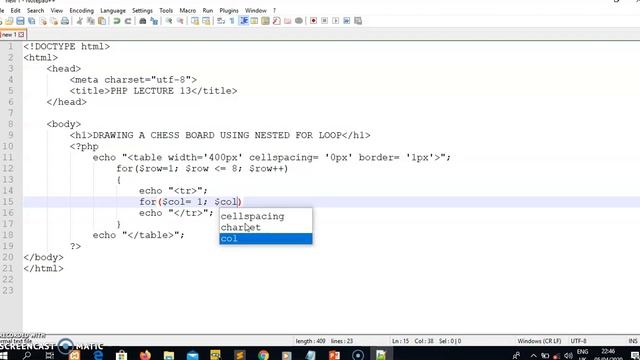This screenshot has height=360, width=640.
Task: Open the View menu
Action: click(57, 10)
